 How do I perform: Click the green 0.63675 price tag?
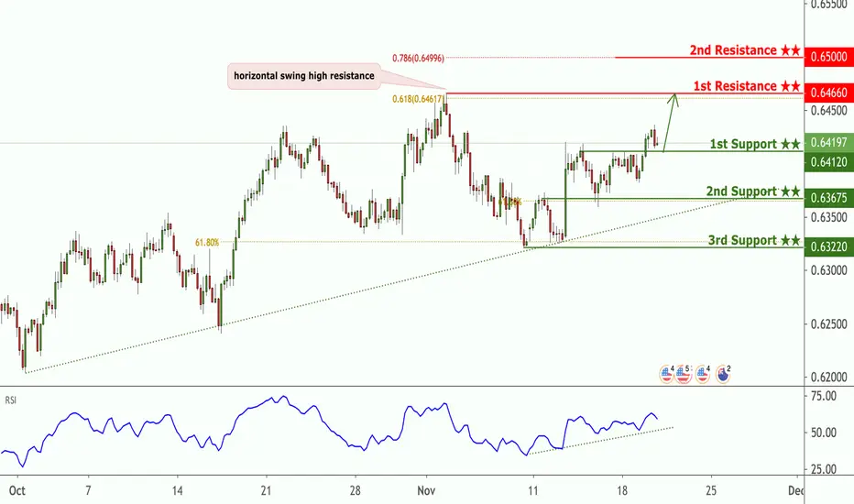(x=829, y=198)
